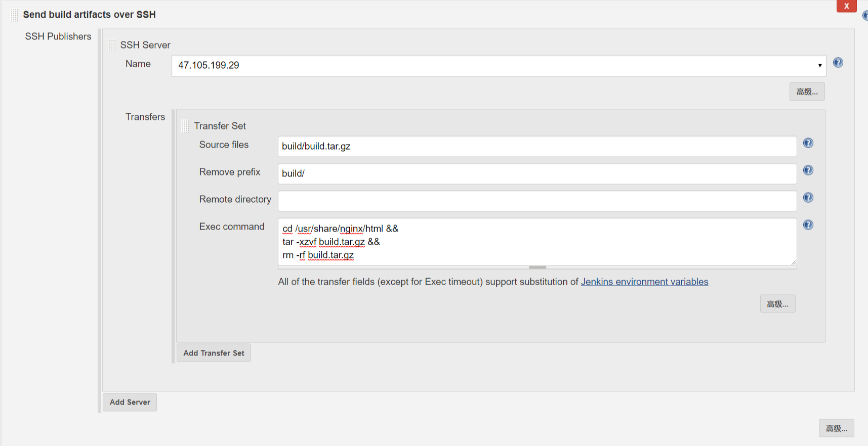Screen dimensions: 868x446
Task: Expand 高级 options inside Transfer Set
Action: 777,304
